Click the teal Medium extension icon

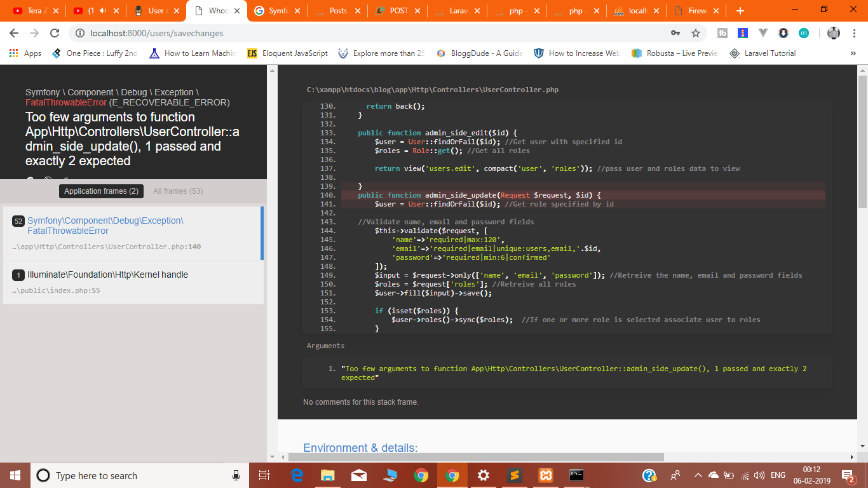pos(804,32)
